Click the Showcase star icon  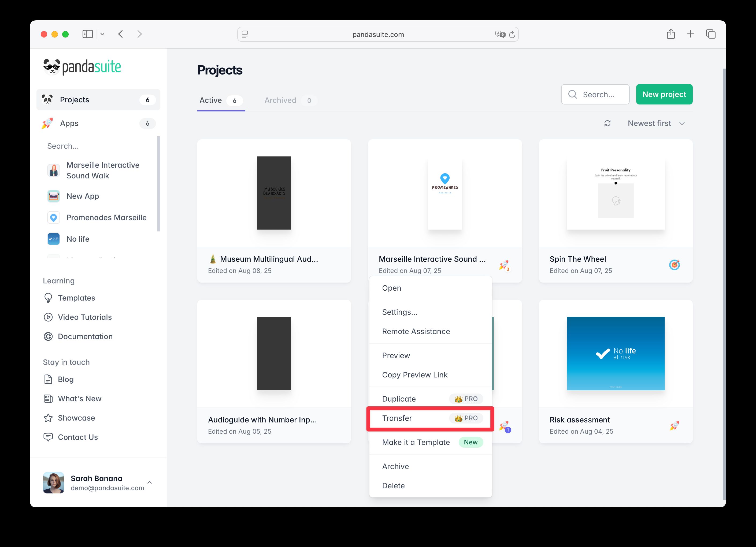click(x=49, y=418)
